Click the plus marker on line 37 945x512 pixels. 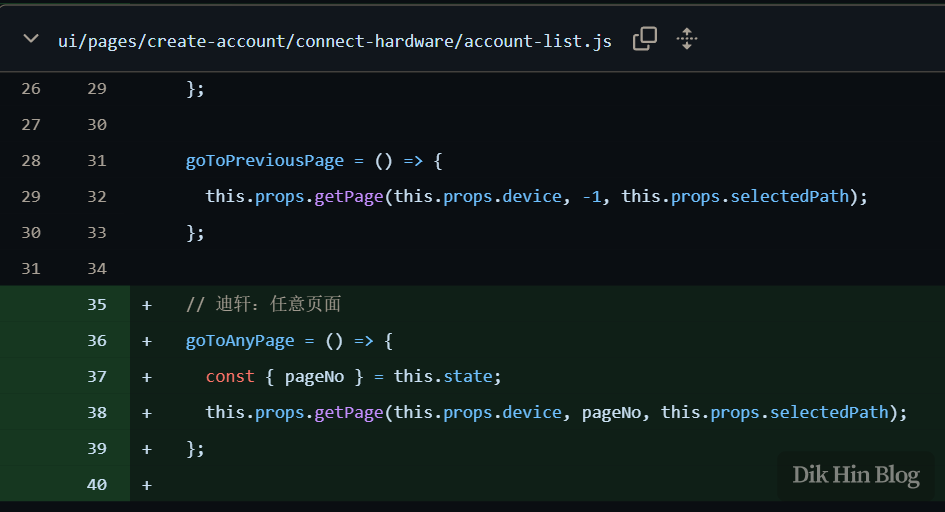[x=147, y=376]
